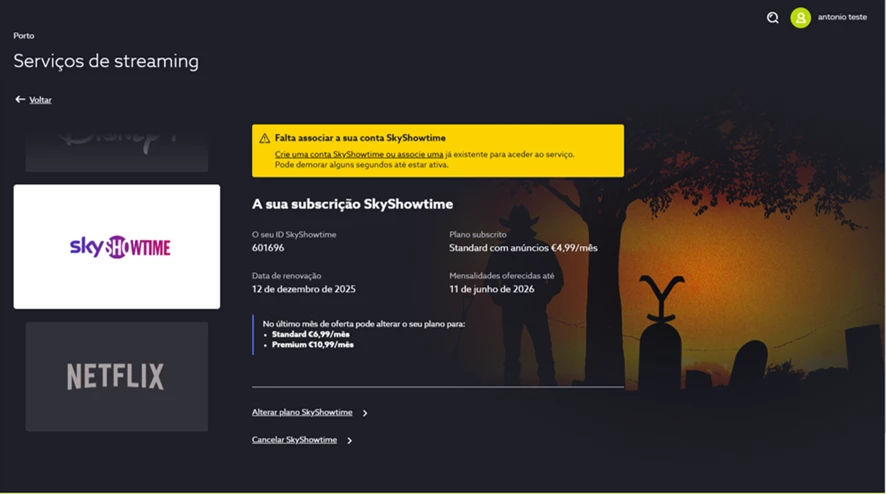Open the antonio teste account name
The height and width of the screenshot is (494, 886).
tap(842, 17)
